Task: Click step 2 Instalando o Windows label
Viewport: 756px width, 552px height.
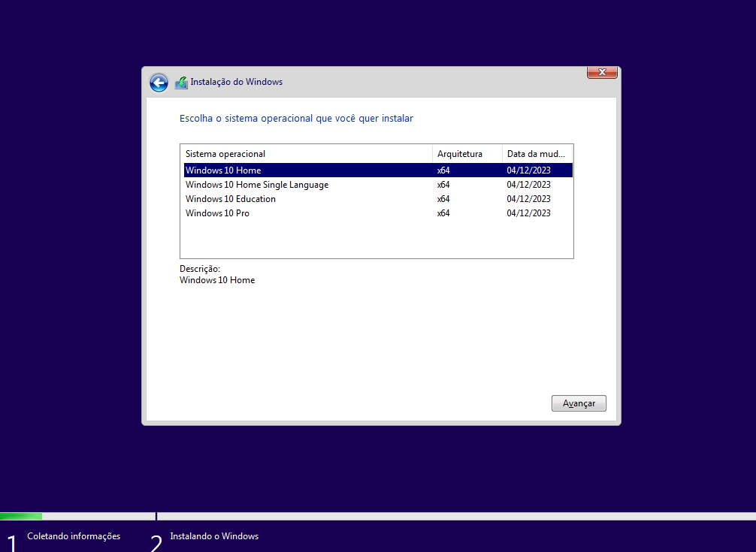Action: click(214, 536)
